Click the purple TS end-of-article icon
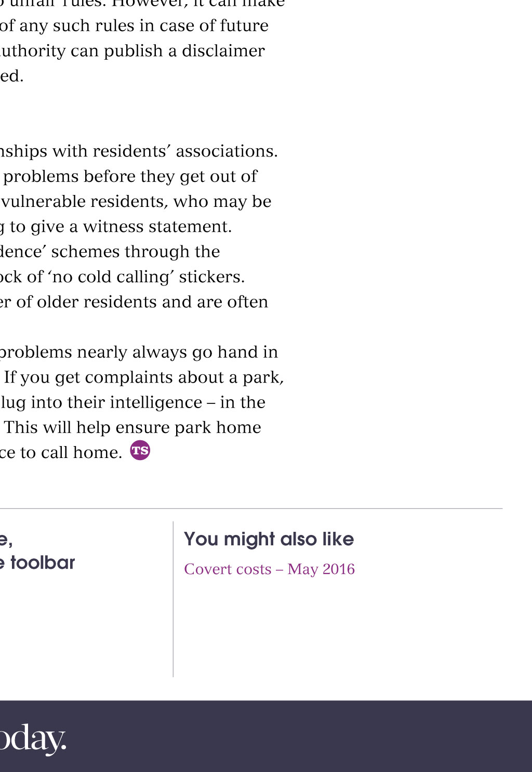Image resolution: width=532 pixels, height=772 pixels. [140, 450]
